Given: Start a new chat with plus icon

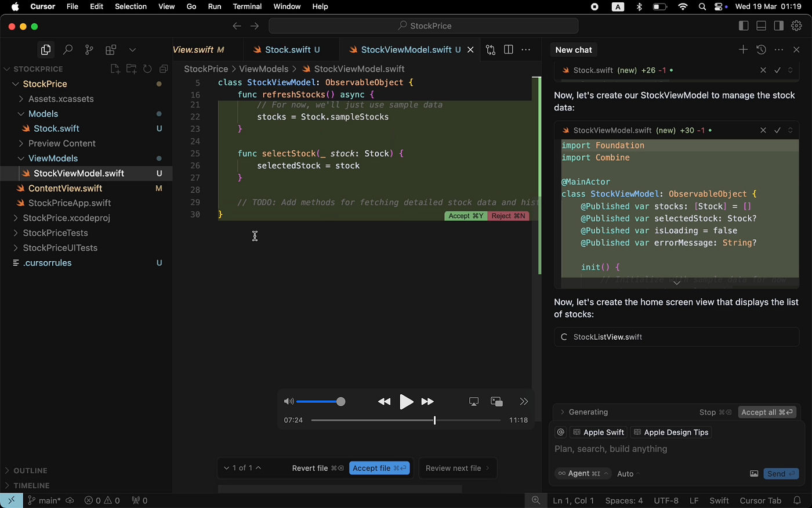Looking at the screenshot, I should pos(743,50).
